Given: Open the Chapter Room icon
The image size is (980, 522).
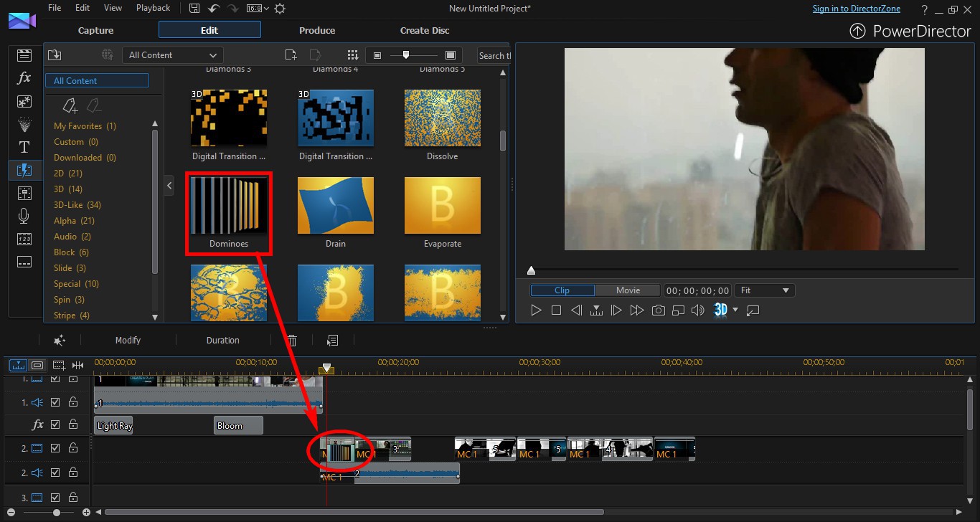Looking at the screenshot, I should pos(24,239).
